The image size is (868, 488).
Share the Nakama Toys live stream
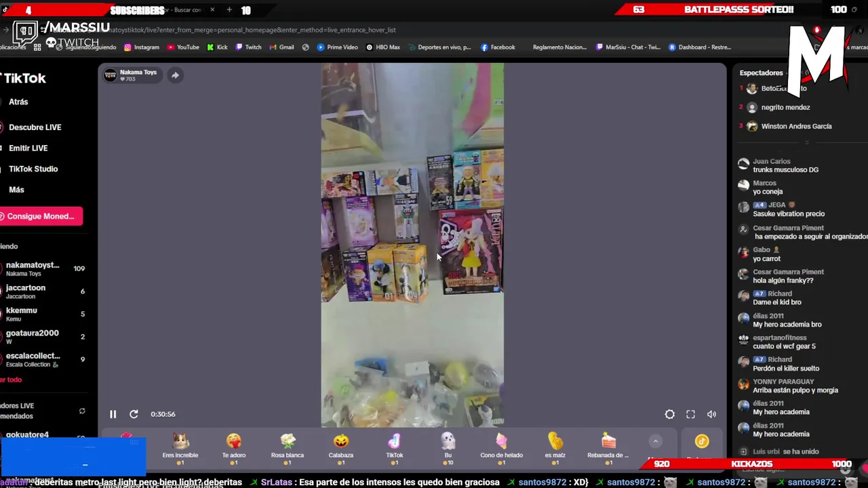click(x=175, y=75)
